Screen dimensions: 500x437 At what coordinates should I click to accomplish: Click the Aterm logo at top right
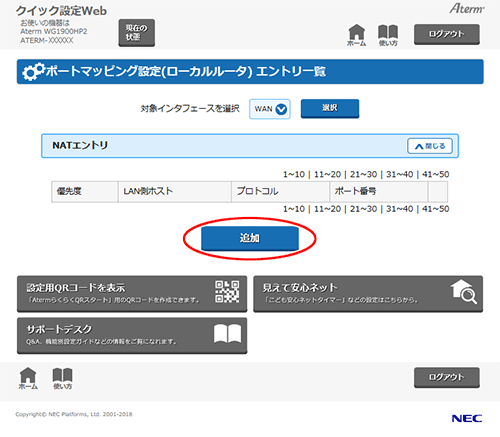(467, 9)
